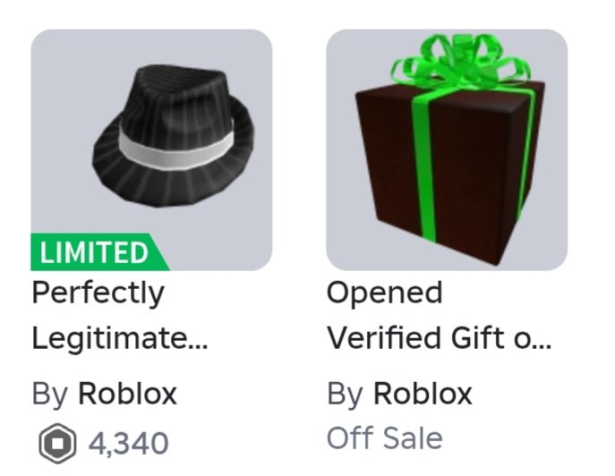This screenshot has width=615, height=476.
Task: Visit Roblox creator under the gift item
Action: 423,394
